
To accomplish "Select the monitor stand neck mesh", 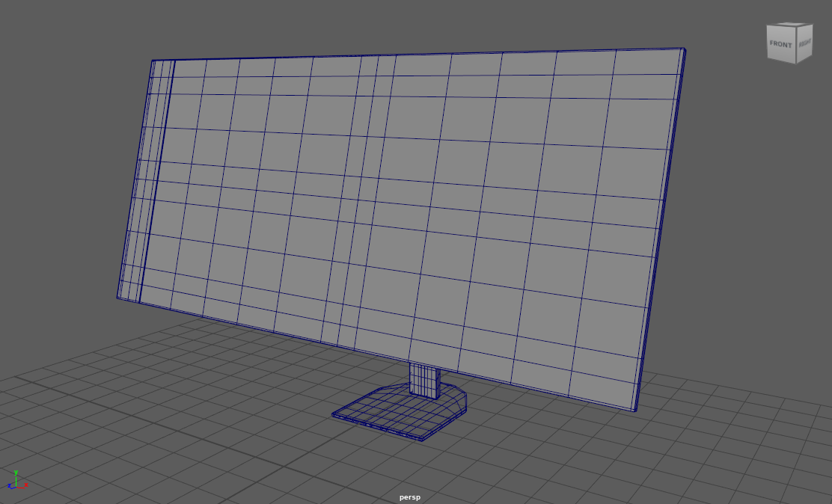I will coord(424,381).
